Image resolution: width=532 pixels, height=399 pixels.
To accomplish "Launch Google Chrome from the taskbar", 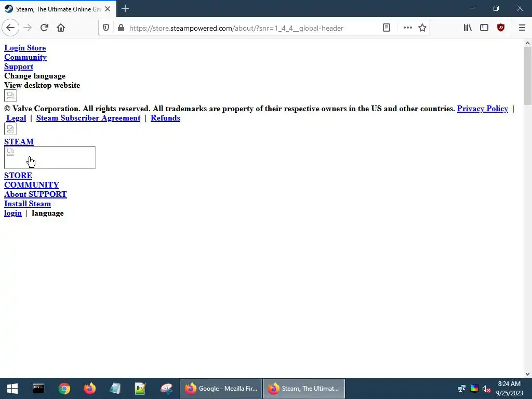I will (64, 389).
